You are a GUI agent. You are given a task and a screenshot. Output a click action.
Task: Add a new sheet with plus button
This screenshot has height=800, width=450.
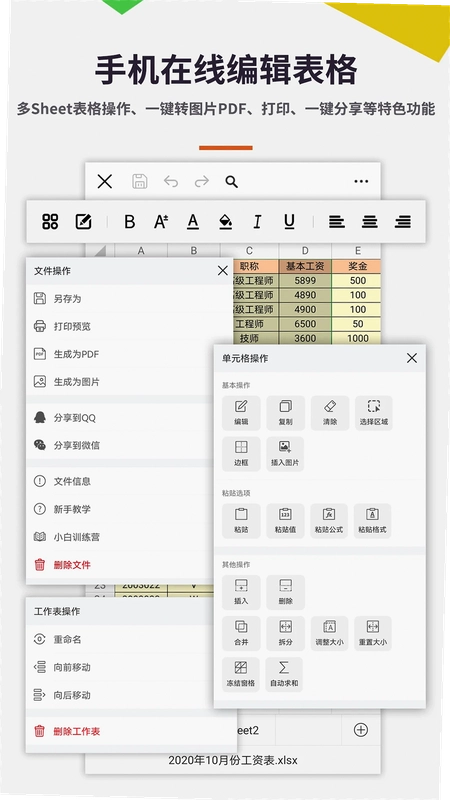point(361,730)
